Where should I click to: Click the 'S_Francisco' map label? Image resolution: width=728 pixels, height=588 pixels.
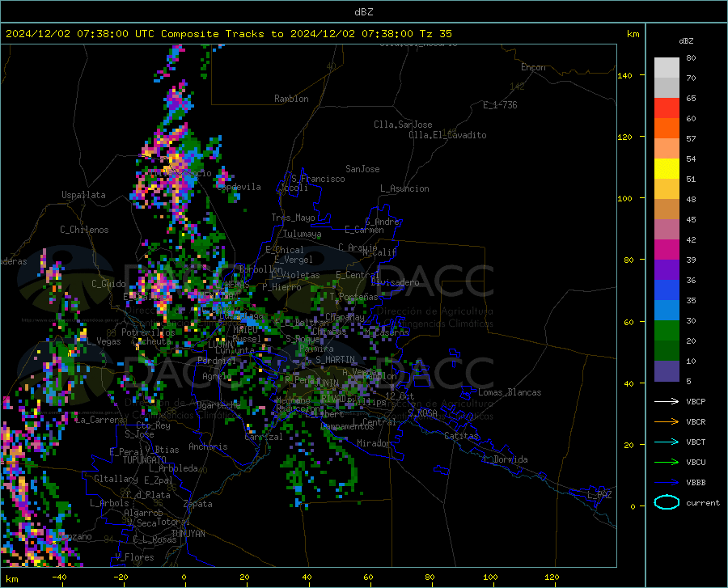(x=318, y=179)
